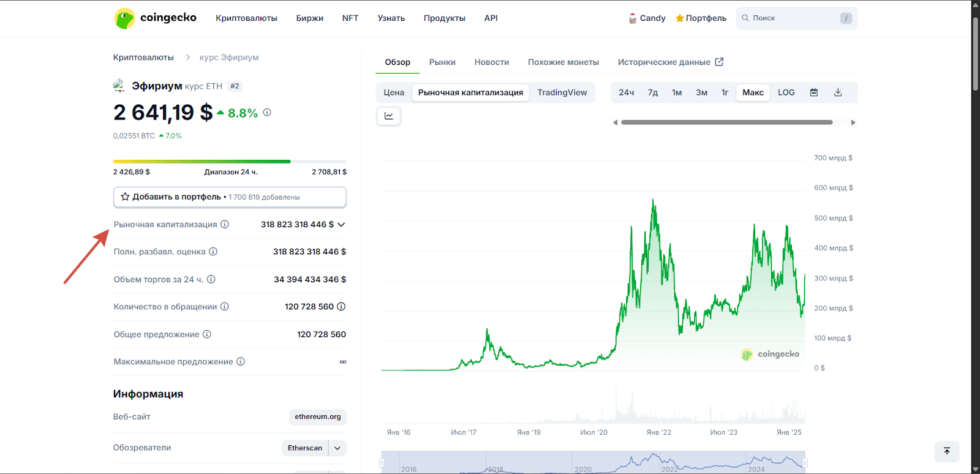Select the line chart type icon
The width and height of the screenshot is (980, 474).
pyautogui.click(x=389, y=116)
